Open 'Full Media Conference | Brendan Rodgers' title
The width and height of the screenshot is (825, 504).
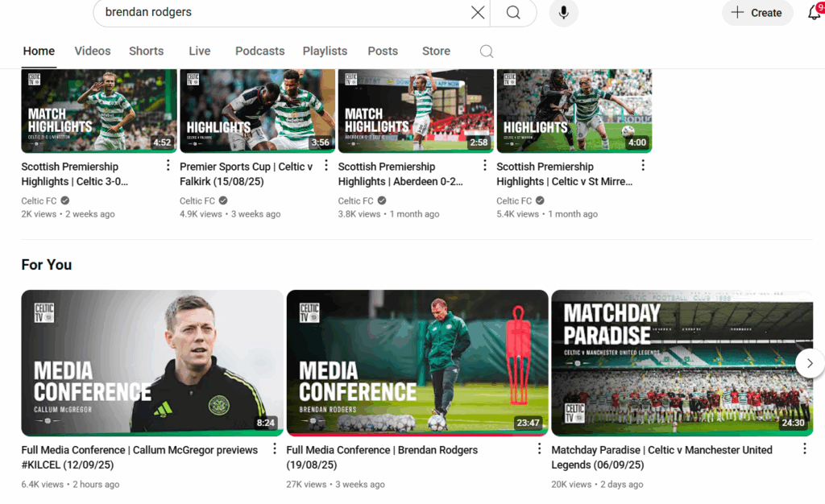pos(382,457)
